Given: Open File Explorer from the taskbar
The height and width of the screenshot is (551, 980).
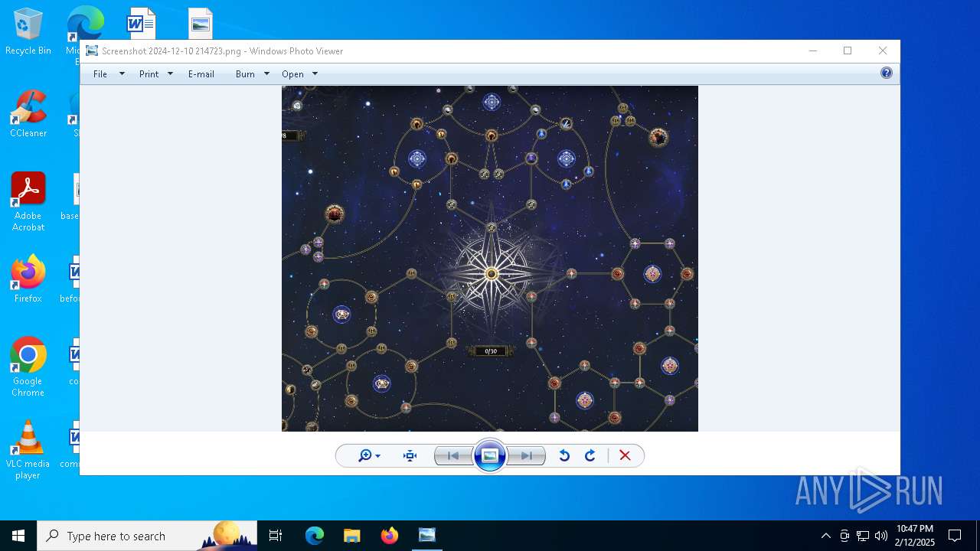Looking at the screenshot, I should click(x=351, y=536).
